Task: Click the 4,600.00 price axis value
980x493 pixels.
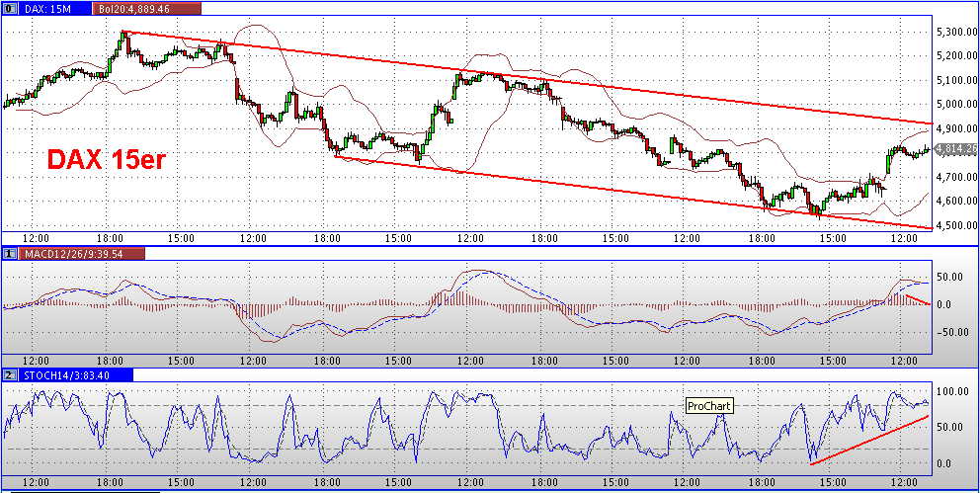Action: [x=957, y=202]
